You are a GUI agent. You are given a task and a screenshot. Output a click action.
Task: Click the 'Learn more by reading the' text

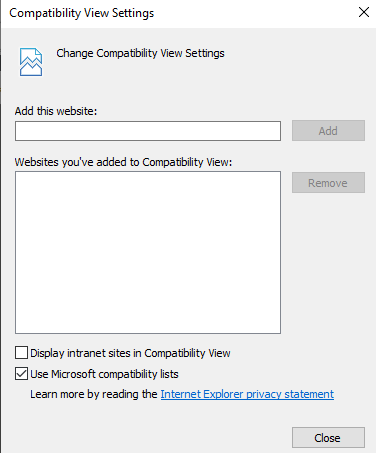click(94, 394)
